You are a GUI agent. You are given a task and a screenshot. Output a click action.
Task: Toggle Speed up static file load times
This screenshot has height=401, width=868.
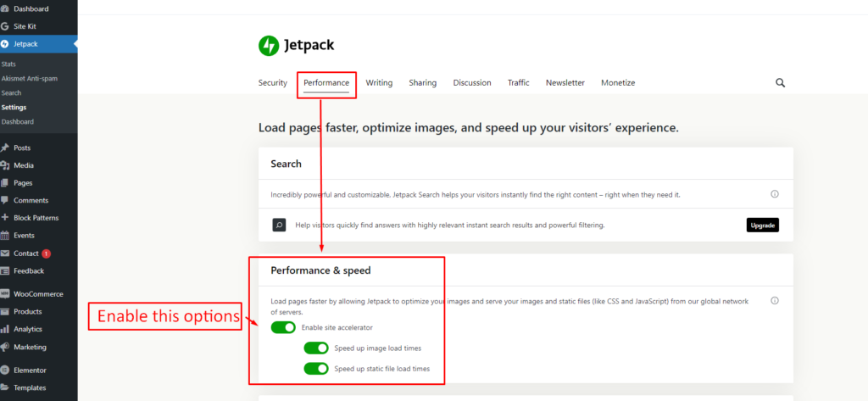(x=316, y=368)
